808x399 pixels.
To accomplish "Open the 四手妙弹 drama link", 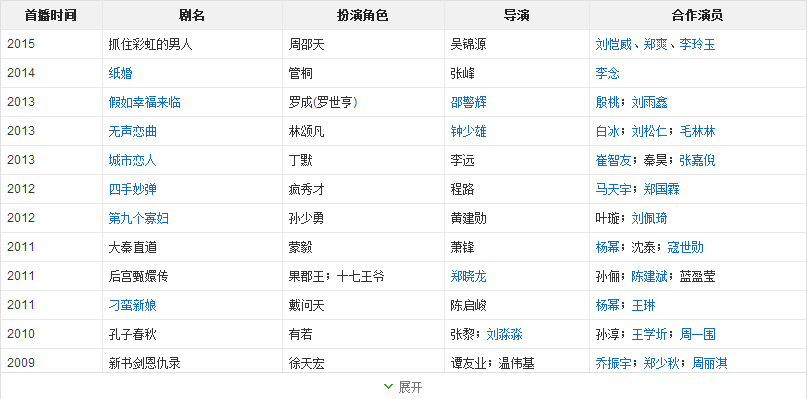I will (132, 189).
